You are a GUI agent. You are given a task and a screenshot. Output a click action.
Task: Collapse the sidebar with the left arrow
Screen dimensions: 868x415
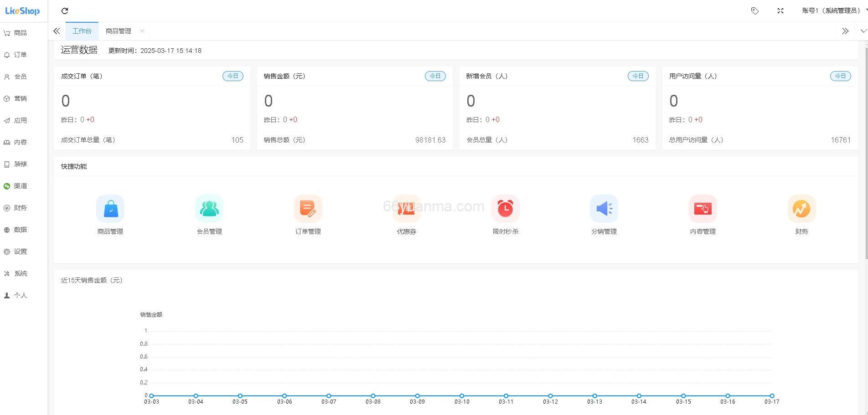tap(57, 31)
